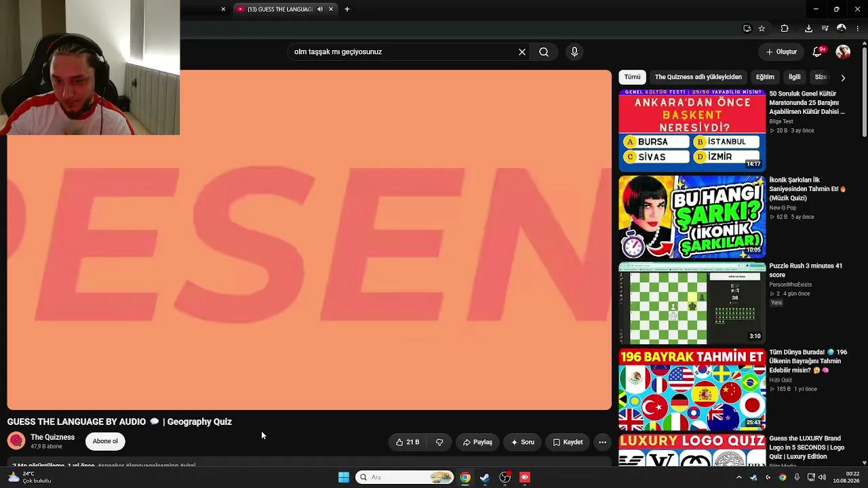
Task: Open 'Bu Hangi Şarkı?' video thumbnail
Action: (x=692, y=217)
